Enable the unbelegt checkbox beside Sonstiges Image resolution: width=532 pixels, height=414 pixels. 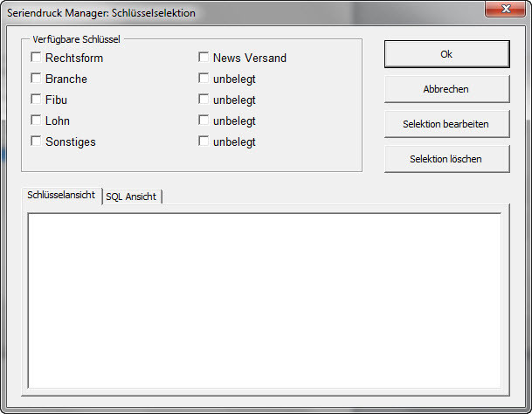click(x=204, y=141)
